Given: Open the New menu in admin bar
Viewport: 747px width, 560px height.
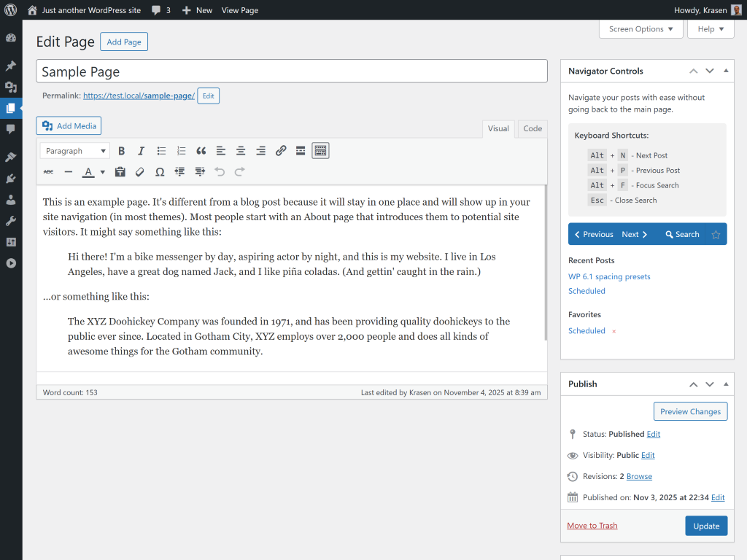Looking at the screenshot, I should 197,10.
